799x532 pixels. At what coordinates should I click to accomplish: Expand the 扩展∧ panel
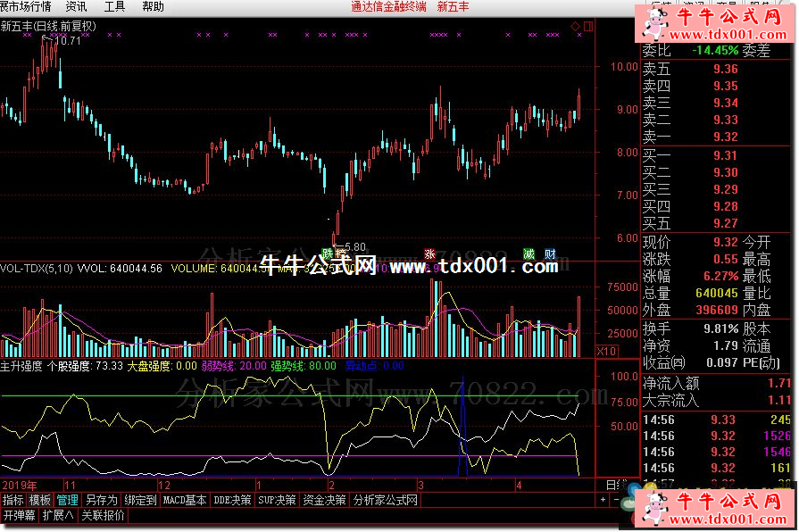58,516
